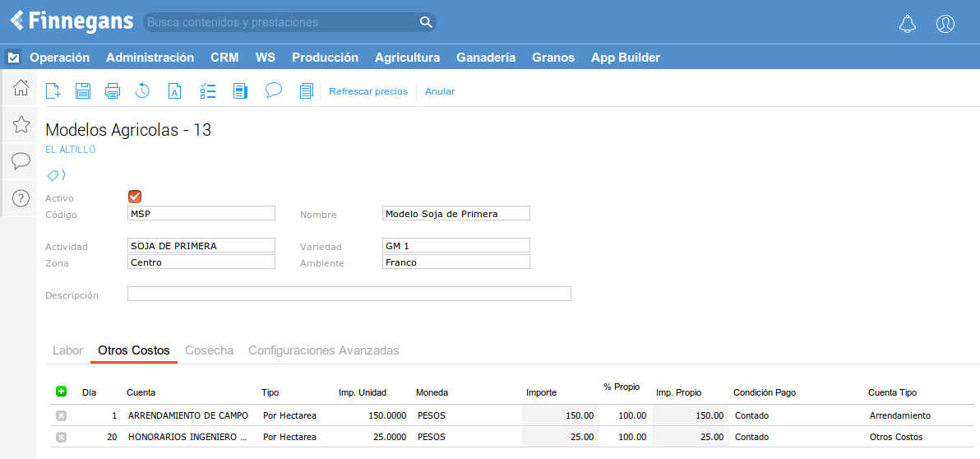This screenshot has width=980, height=459.
Task: Click into the Descripción input field
Action: (349, 294)
